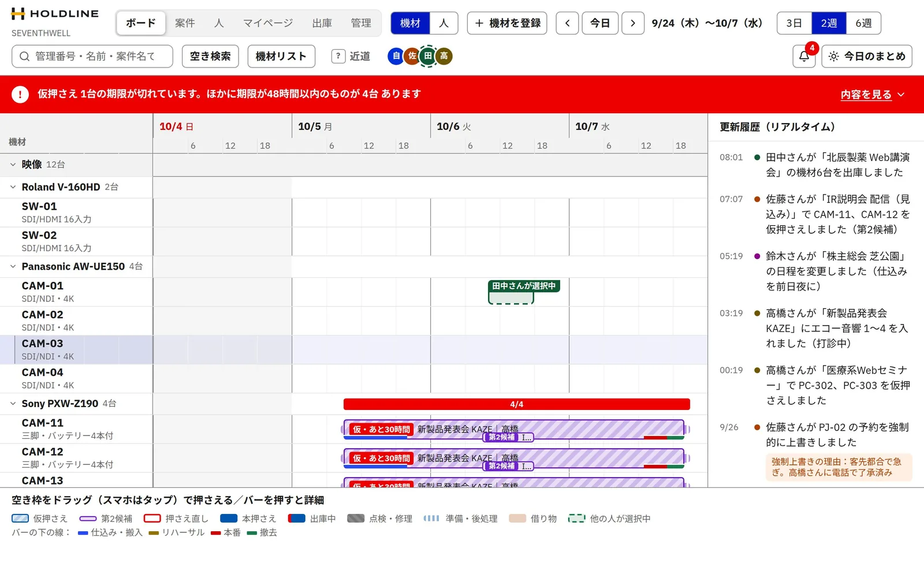924x563 pixels.
Task: Focus the 管理番号 search field
Action: click(x=92, y=56)
